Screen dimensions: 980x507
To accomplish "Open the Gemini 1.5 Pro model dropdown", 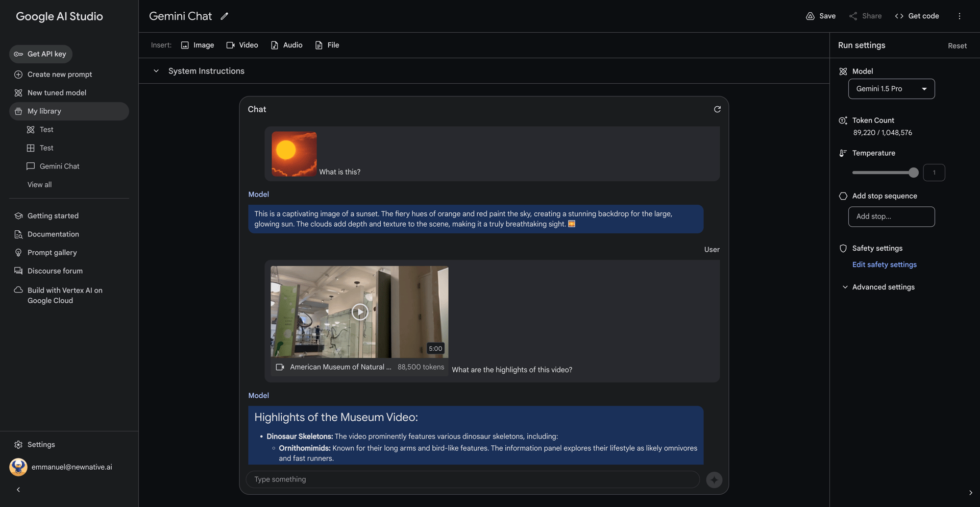I will click(x=891, y=89).
